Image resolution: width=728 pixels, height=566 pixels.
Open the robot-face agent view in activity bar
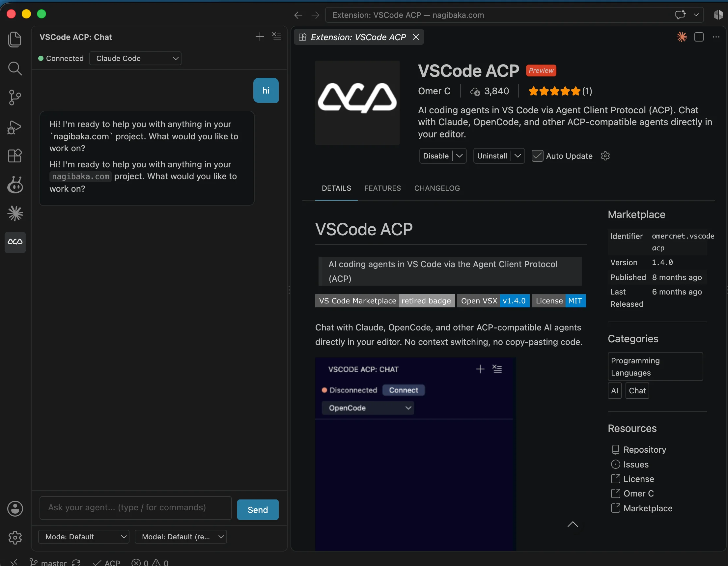click(15, 185)
